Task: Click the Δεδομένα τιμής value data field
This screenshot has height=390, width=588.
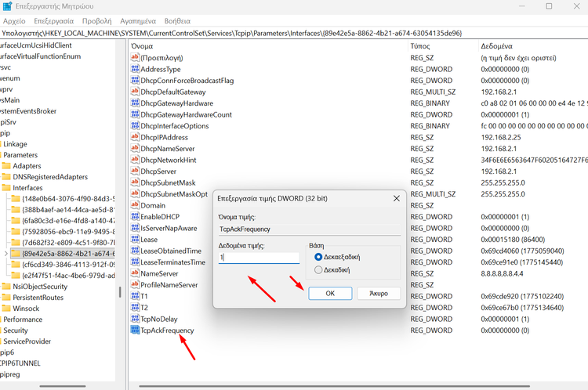Action: [259, 257]
